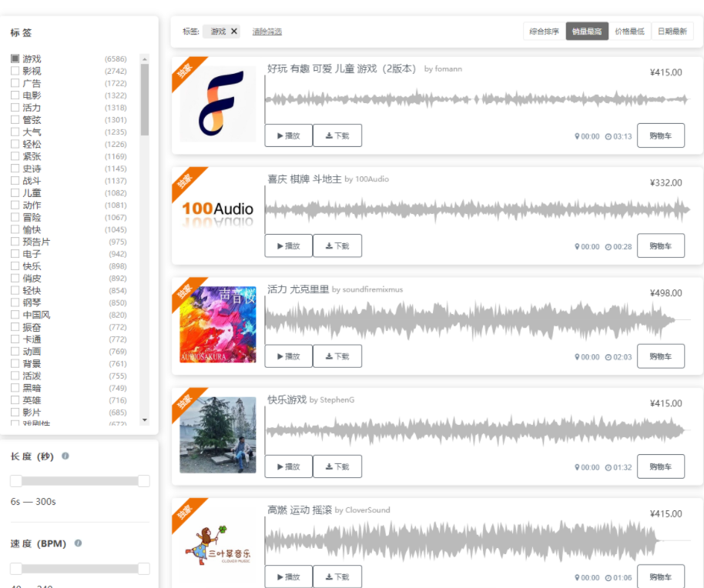The width and height of the screenshot is (704, 588).
Task: Open the colorful AudioSakura cover thumbnail
Action: 218,325
